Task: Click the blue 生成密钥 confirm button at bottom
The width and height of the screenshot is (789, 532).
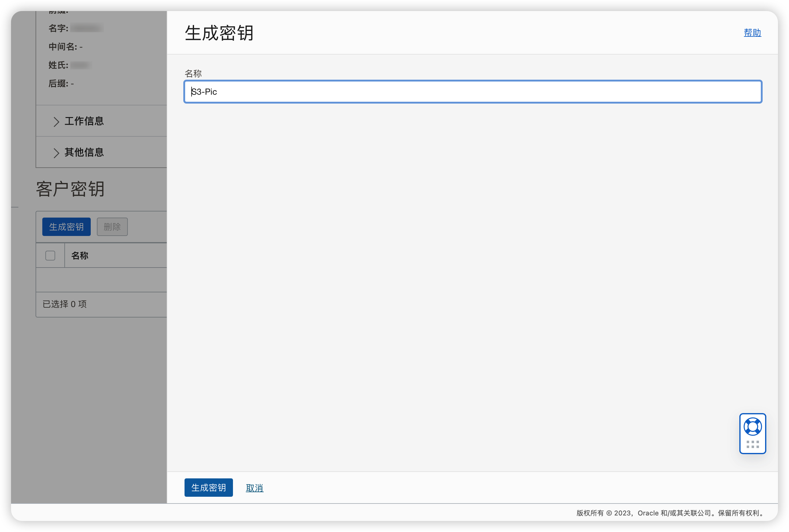Action: [208, 488]
